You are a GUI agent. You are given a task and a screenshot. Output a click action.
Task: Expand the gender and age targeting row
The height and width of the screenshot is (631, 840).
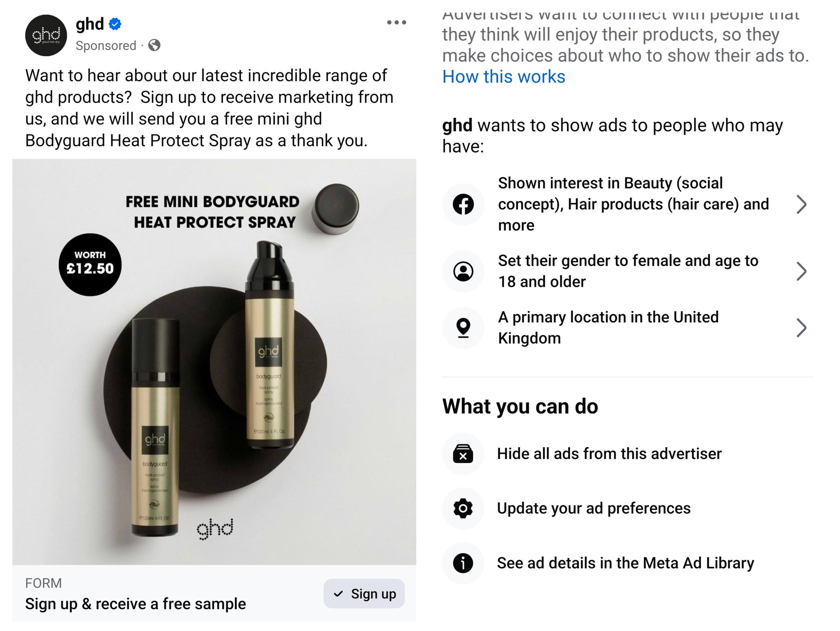tap(801, 271)
